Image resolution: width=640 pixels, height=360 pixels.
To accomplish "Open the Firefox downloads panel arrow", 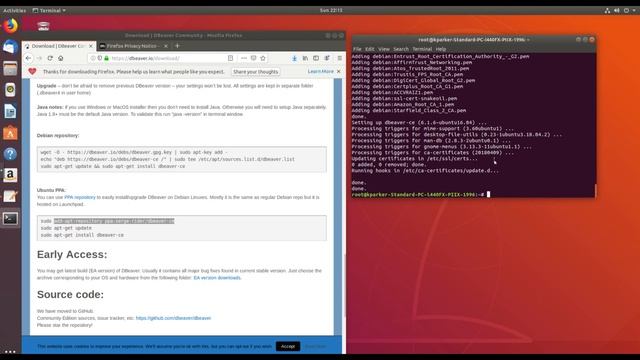I will point(294,58).
